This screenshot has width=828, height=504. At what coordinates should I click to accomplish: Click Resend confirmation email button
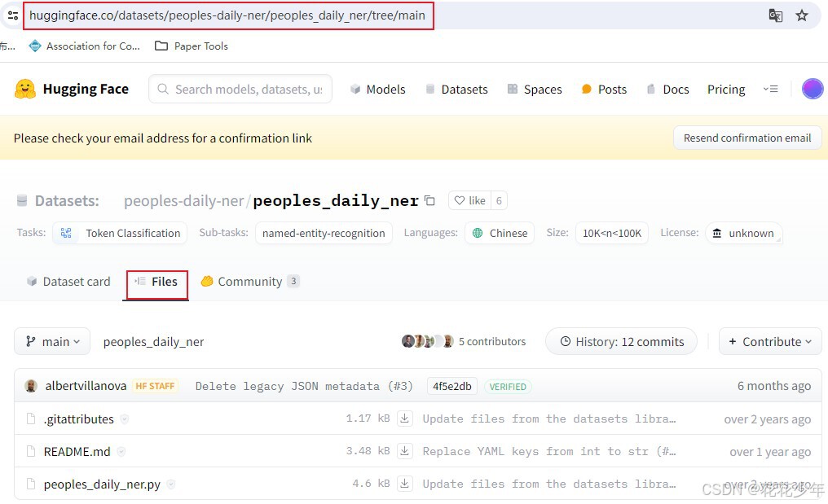pos(747,138)
